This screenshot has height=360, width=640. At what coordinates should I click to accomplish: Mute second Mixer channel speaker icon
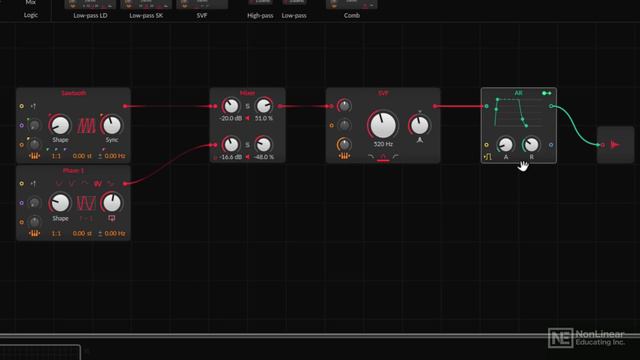[247, 157]
